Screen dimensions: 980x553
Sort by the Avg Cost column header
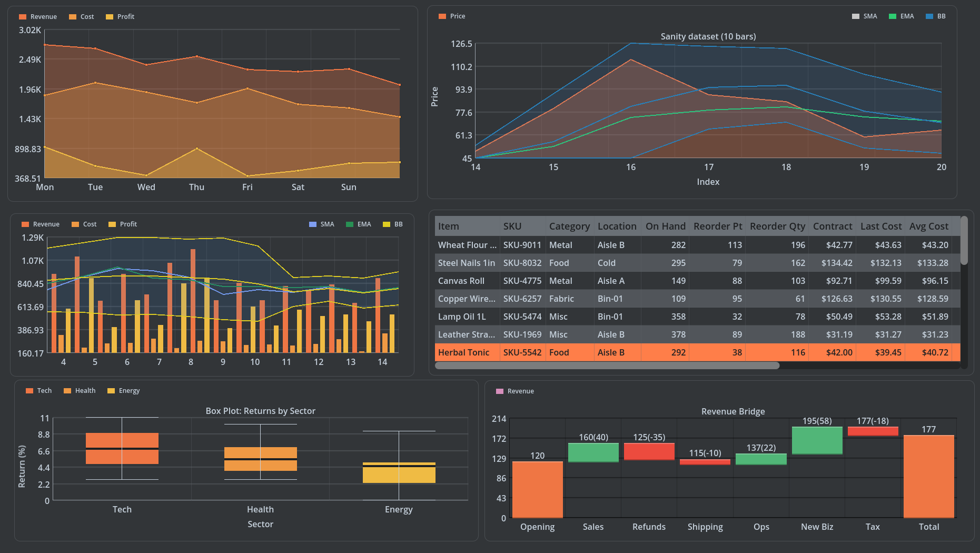click(928, 226)
